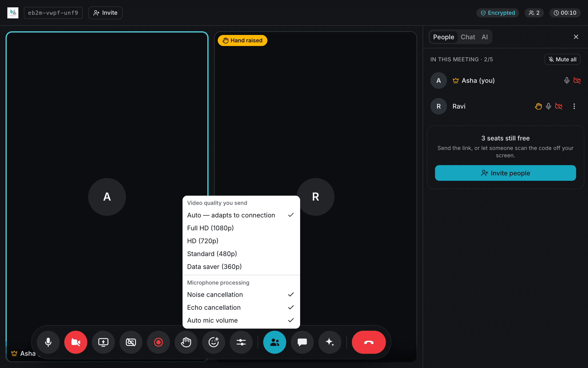The image size is (588, 368).
Task: Start recording the meeting
Action: pyautogui.click(x=158, y=342)
